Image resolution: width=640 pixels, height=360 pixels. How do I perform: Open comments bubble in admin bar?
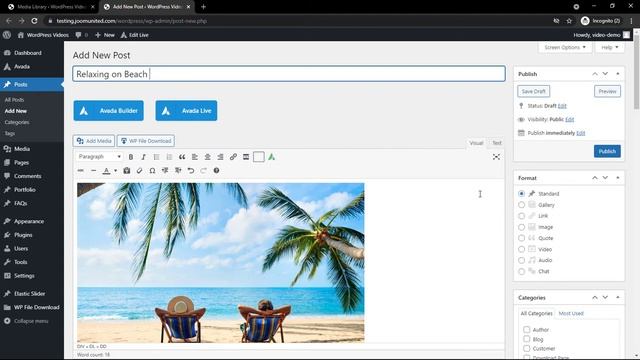(x=81, y=35)
